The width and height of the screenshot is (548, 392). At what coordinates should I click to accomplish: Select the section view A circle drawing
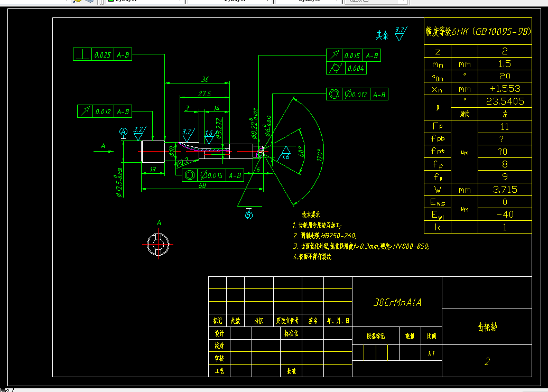(x=158, y=244)
